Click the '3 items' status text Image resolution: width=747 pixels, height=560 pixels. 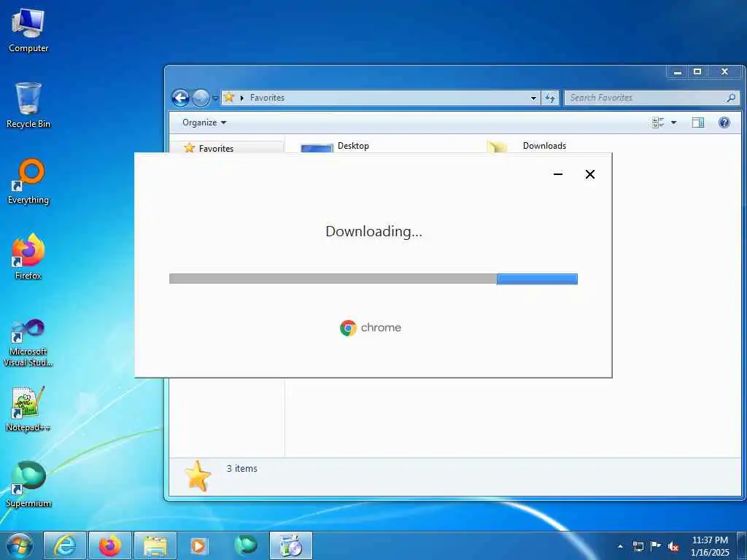point(242,469)
